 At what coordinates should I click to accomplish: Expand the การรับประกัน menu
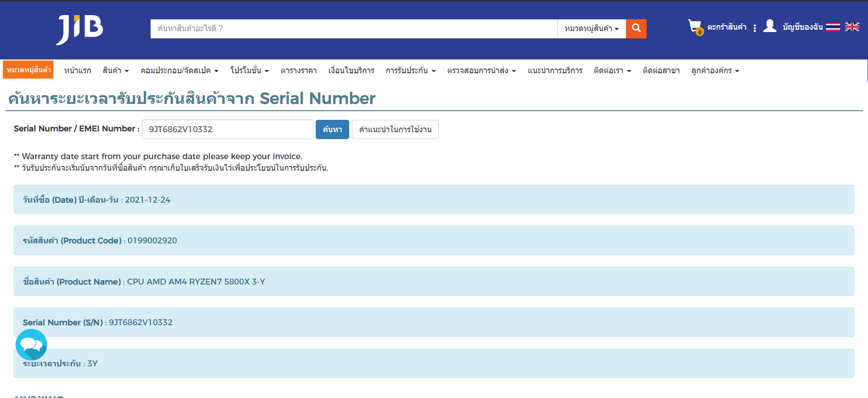coord(410,70)
